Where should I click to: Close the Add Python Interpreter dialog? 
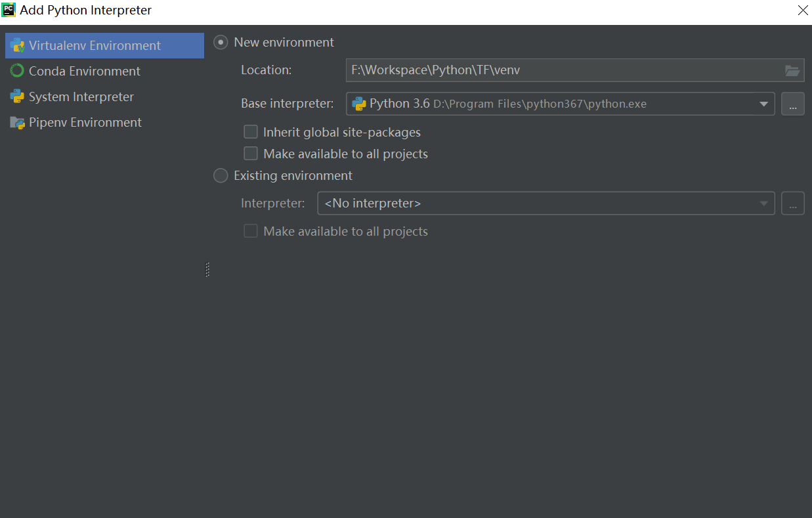[x=803, y=10]
